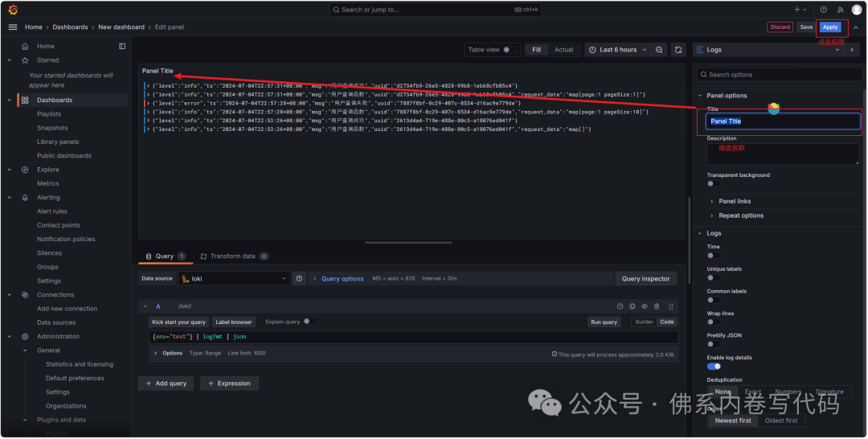Open the help question mark icon
868x439 pixels.
coord(824,10)
